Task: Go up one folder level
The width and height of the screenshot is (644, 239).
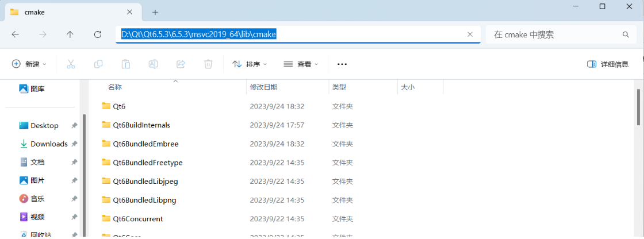Action: pyautogui.click(x=70, y=34)
